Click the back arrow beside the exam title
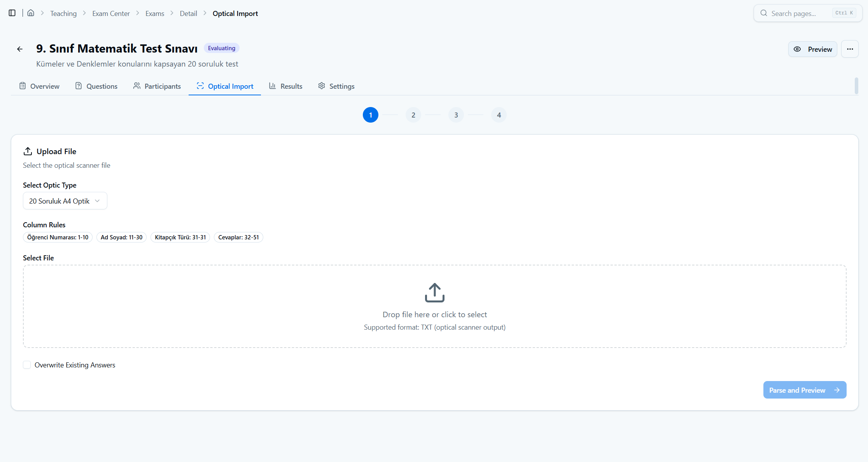 (20, 49)
